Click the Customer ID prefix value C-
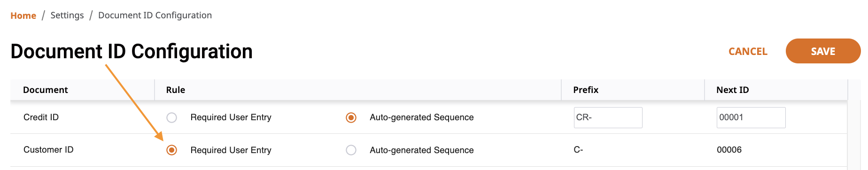Screen dimensions: 868x170 click(x=578, y=150)
